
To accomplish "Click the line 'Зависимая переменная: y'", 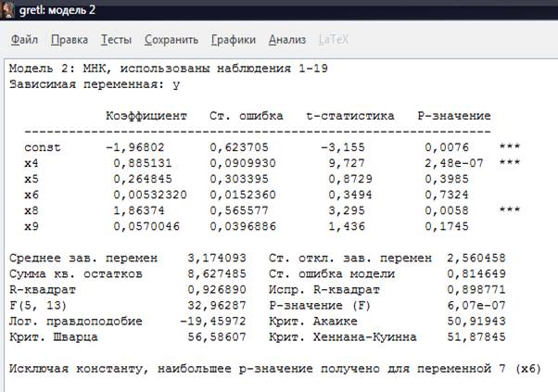I will pos(95,84).
